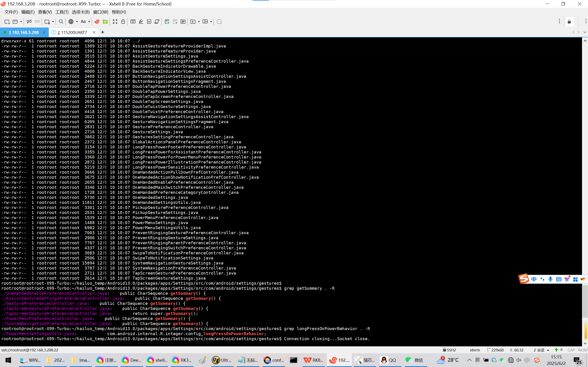Click the start script recording icon
This screenshot has height=367, width=588.
[x=167, y=22]
